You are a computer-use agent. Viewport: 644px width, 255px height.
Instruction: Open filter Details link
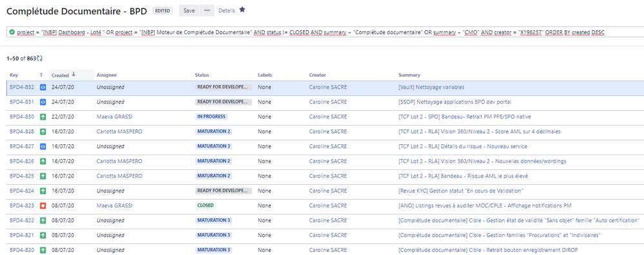227,11
